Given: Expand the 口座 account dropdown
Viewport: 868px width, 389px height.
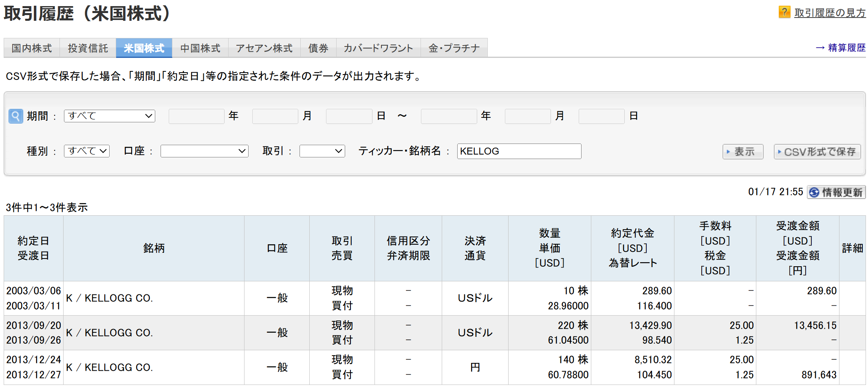Looking at the screenshot, I should click(x=204, y=151).
